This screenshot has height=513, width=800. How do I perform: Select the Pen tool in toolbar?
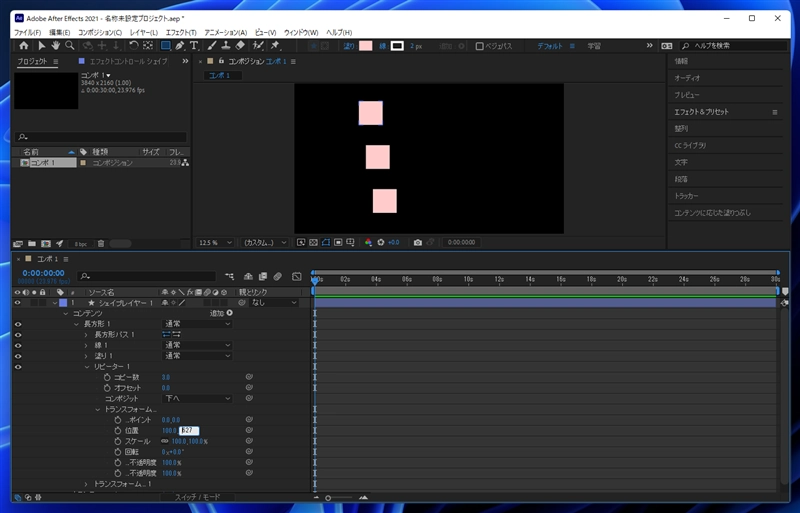[179, 46]
